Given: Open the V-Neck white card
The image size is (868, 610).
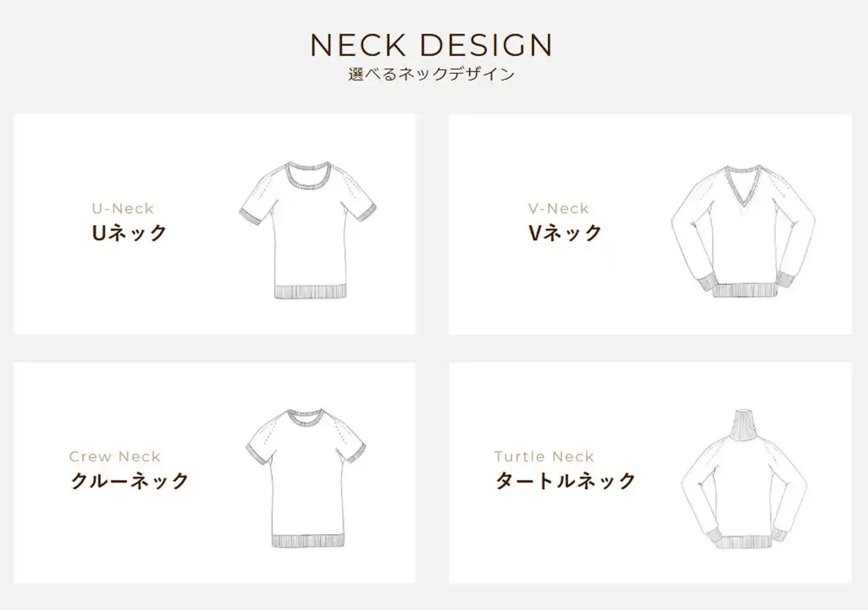Looking at the screenshot, I should (x=650, y=224).
